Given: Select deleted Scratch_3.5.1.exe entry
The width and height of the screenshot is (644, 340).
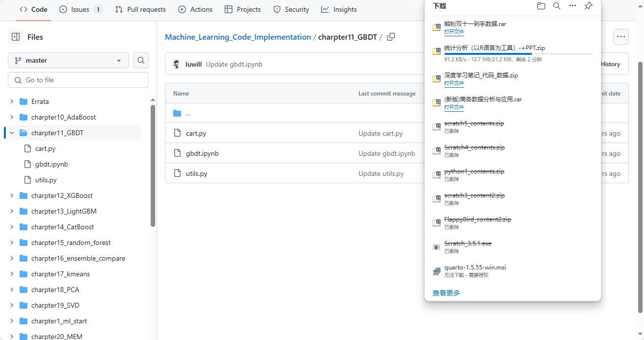Looking at the screenshot, I should 512,247.
